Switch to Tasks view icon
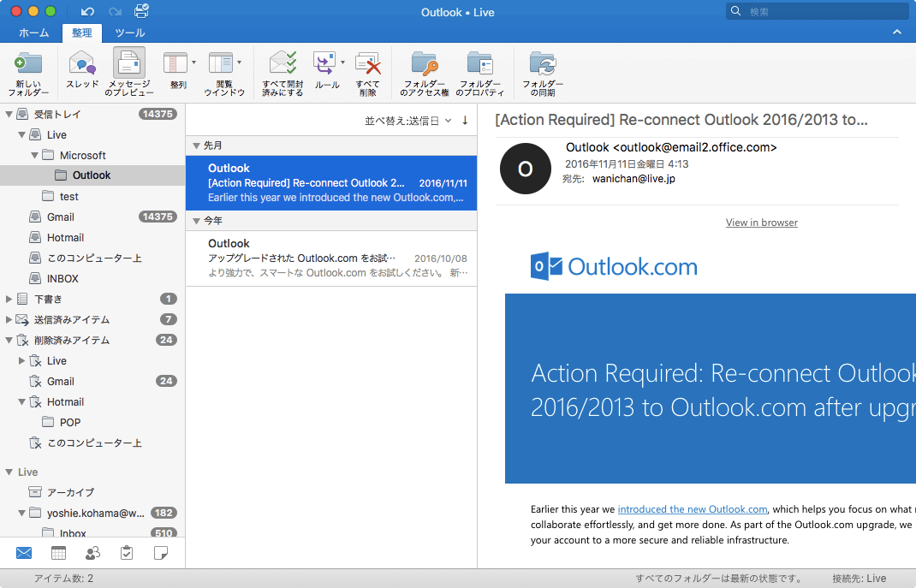This screenshot has height=588, width=916. [x=127, y=552]
